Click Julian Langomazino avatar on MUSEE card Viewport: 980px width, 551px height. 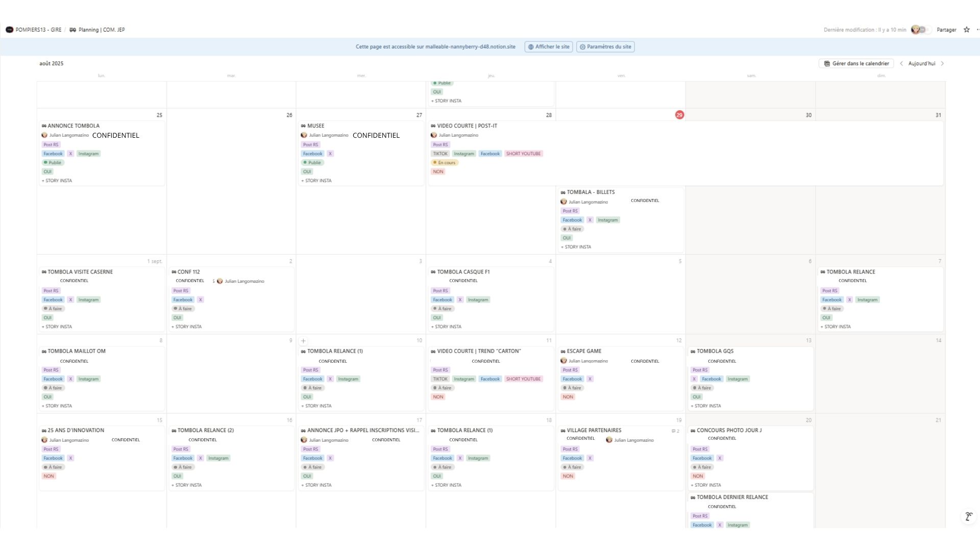(304, 135)
